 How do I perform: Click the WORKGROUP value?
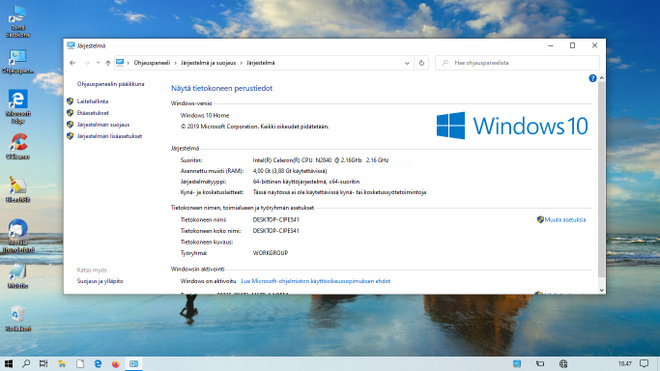click(270, 253)
